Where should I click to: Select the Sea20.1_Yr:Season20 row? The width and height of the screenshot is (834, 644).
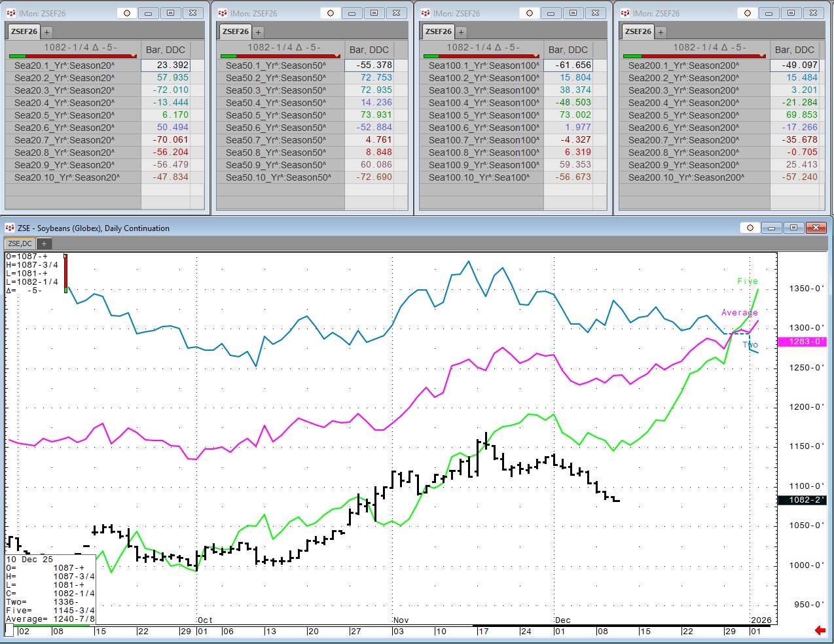tap(65, 65)
